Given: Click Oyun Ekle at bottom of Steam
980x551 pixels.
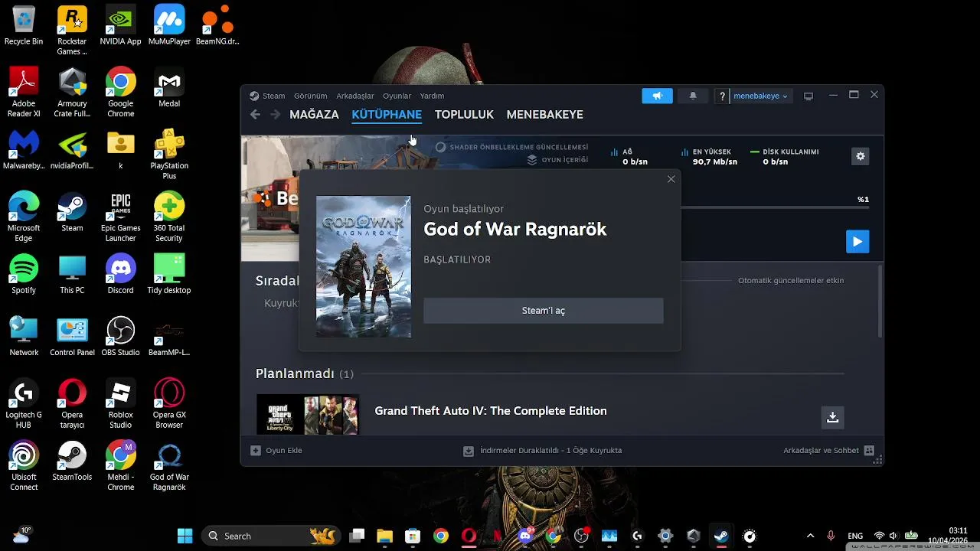Looking at the screenshot, I should [x=276, y=451].
